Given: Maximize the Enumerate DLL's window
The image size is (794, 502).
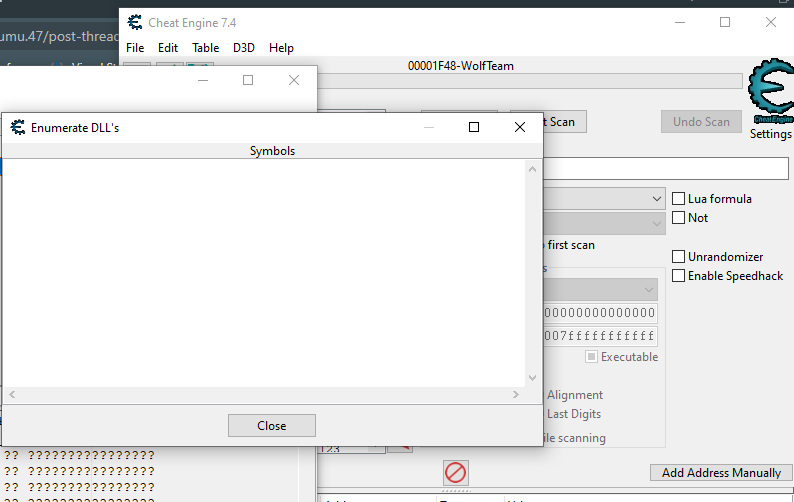Looking at the screenshot, I should (x=474, y=127).
